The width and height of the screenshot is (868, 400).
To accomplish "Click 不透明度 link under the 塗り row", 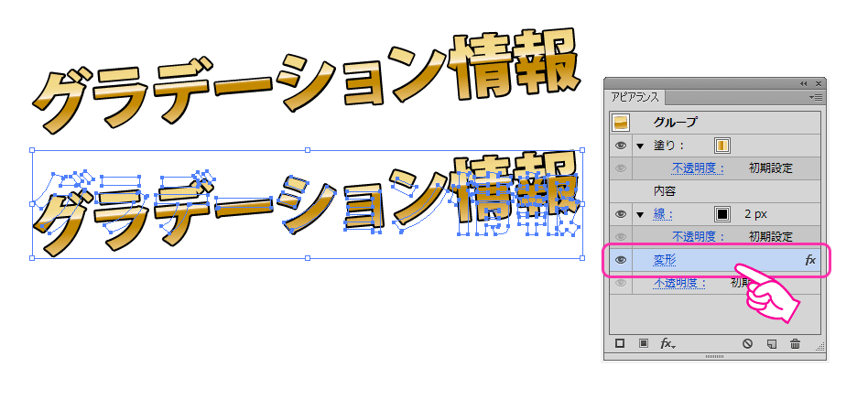I will [698, 168].
